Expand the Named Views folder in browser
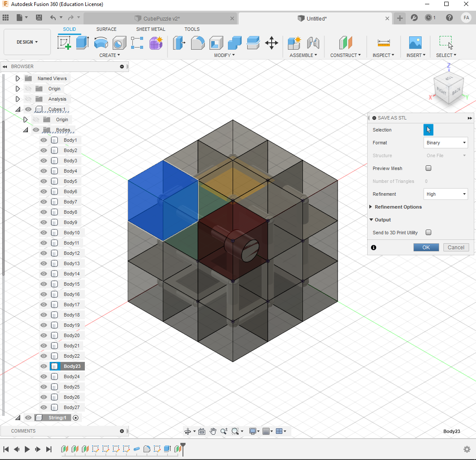 (18, 78)
